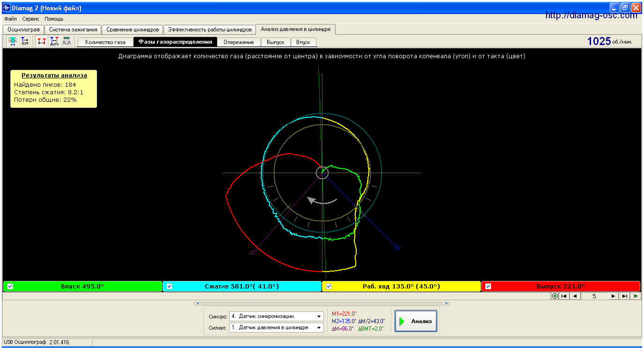The height and width of the screenshot is (348, 644).
Task: Toggle the Впуск 495.0° checkbox
Action: (x=10, y=287)
